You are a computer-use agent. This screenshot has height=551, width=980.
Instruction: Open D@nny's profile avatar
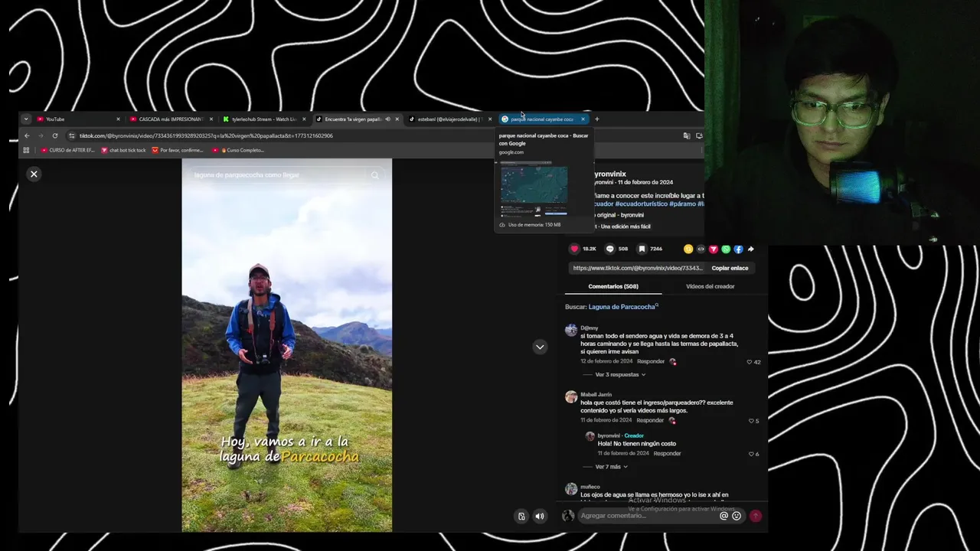point(571,331)
